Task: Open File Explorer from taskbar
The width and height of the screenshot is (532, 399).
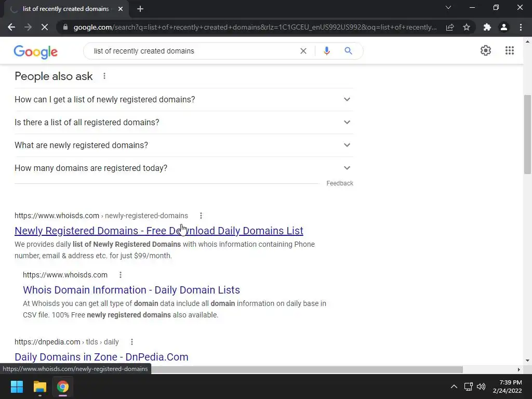Action: (x=39, y=387)
